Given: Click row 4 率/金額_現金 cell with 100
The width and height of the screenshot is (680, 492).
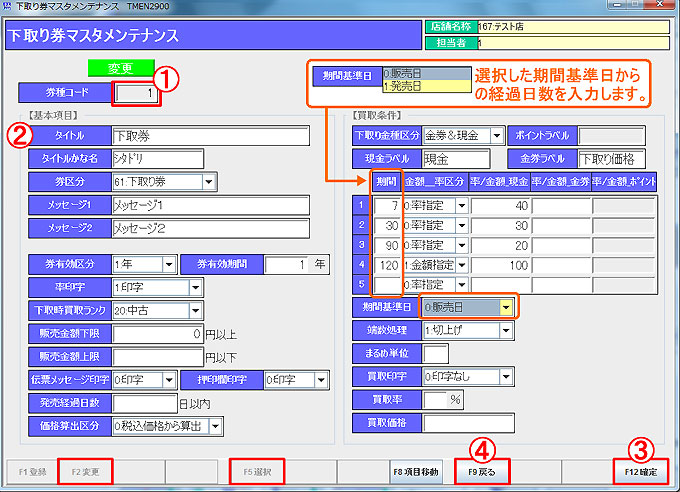Looking at the screenshot, I should (500, 265).
